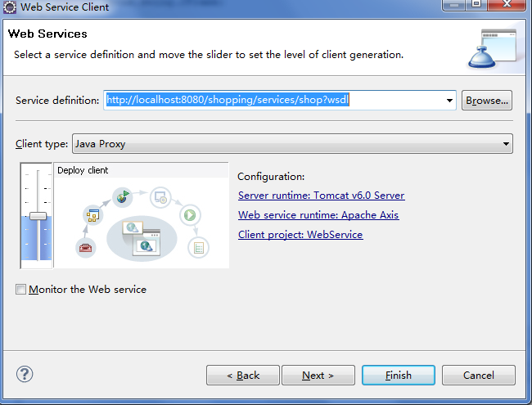Open Web service runtime: Apache Axis link

[318, 215]
